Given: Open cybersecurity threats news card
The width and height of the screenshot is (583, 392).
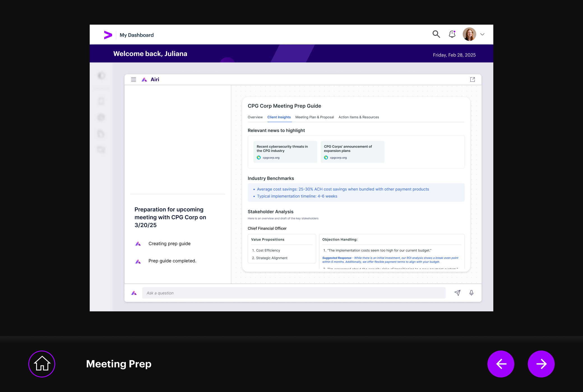Looking at the screenshot, I should [x=285, y=152].
